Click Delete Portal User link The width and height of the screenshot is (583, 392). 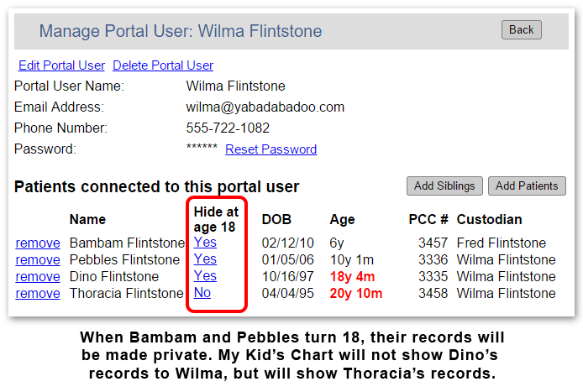(163, 65)
